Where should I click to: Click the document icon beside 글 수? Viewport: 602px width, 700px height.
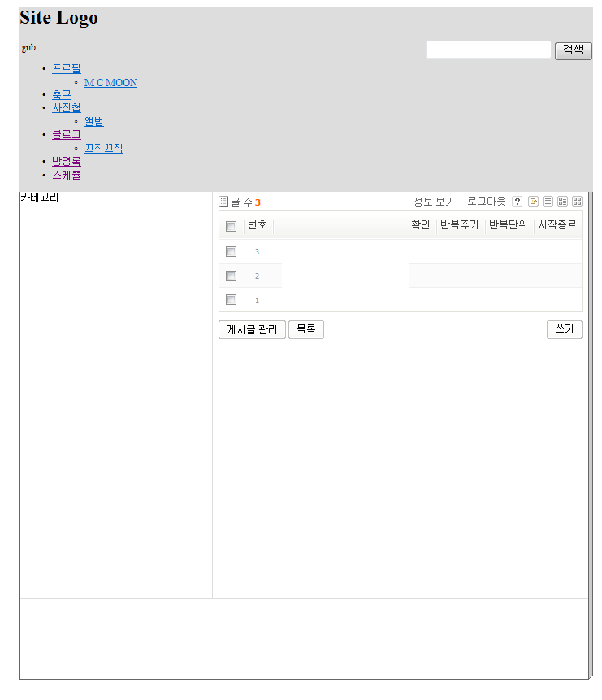tap(223, 202)
